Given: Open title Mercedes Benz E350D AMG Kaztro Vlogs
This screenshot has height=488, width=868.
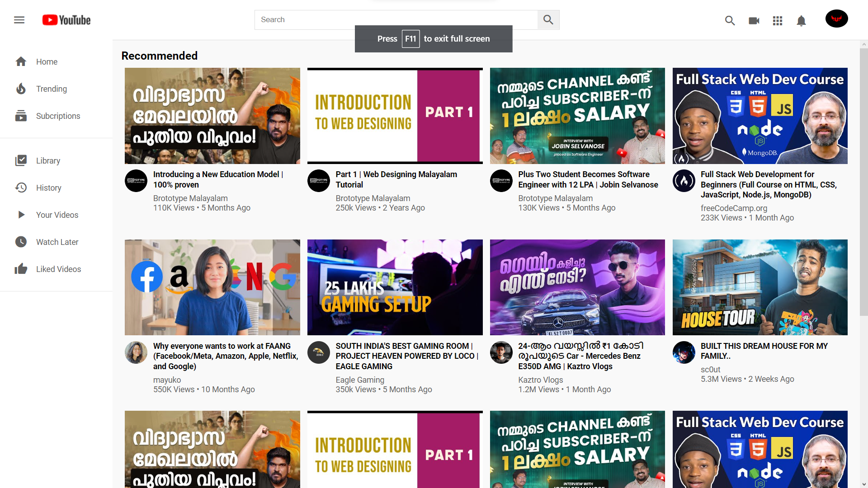Looking at the screenshot, I should [581, 356].
